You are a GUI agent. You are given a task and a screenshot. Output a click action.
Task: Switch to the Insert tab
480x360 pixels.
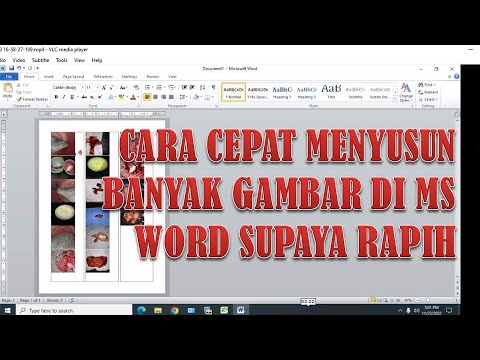click(49, 76)
